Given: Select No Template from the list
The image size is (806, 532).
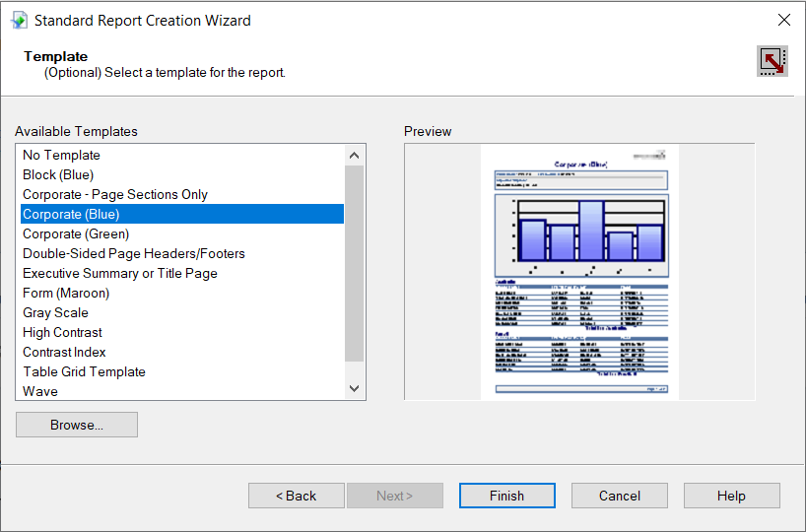Looking at the screenshot, I should pos(61,155).
